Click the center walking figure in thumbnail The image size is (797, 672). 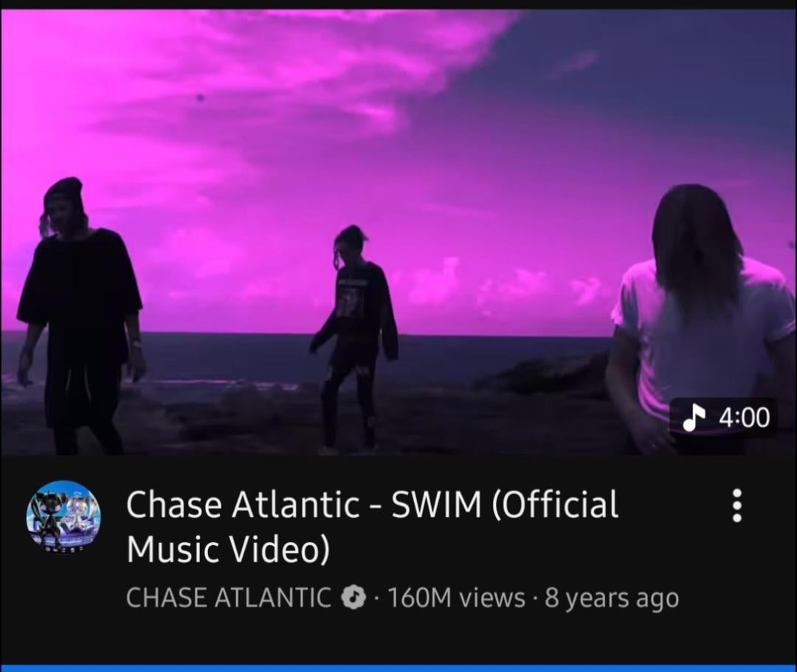click(x=354, y=339)
